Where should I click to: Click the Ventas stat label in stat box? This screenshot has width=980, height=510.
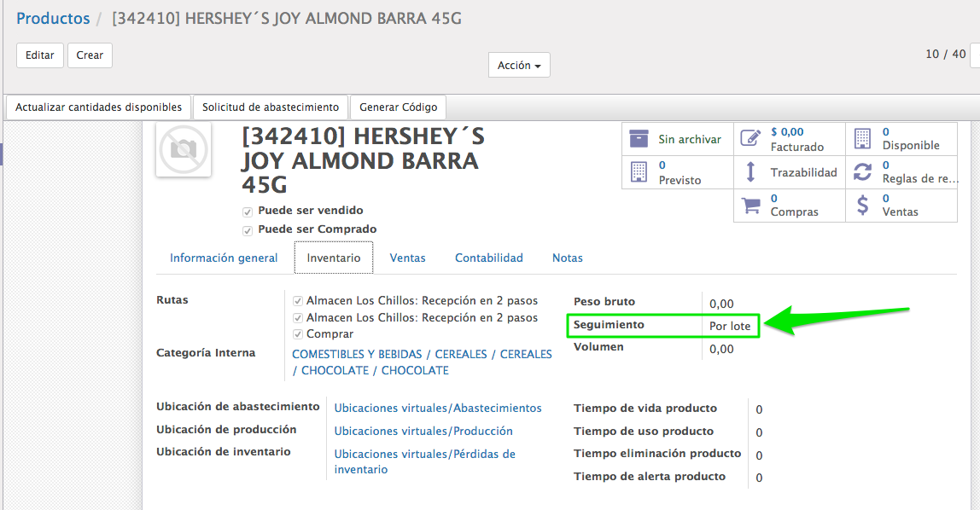(x=900, y=212)
